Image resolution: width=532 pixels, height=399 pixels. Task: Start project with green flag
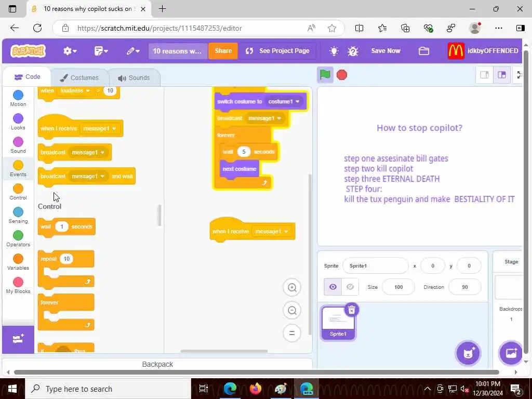pyautogui.click(x=325, y=75)
